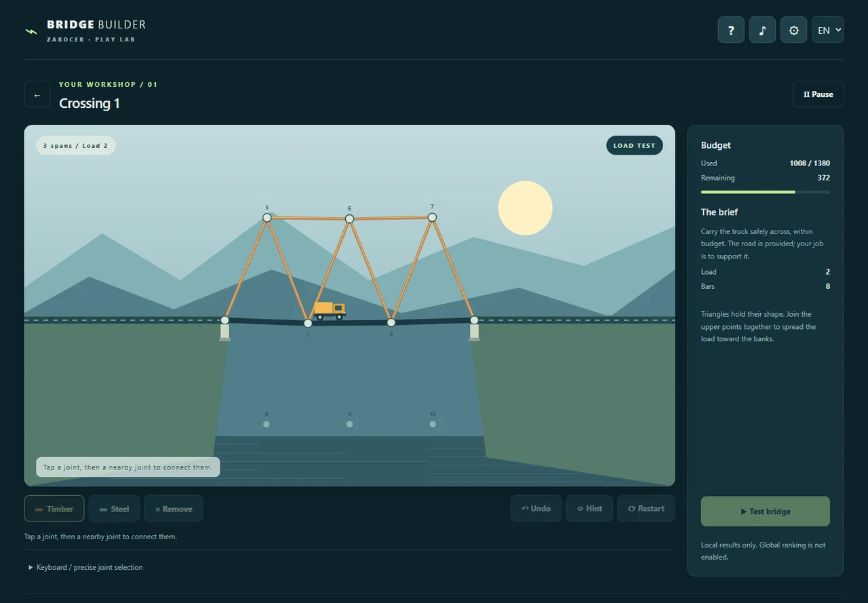Select the left bank anchor joint

(224, 320)
